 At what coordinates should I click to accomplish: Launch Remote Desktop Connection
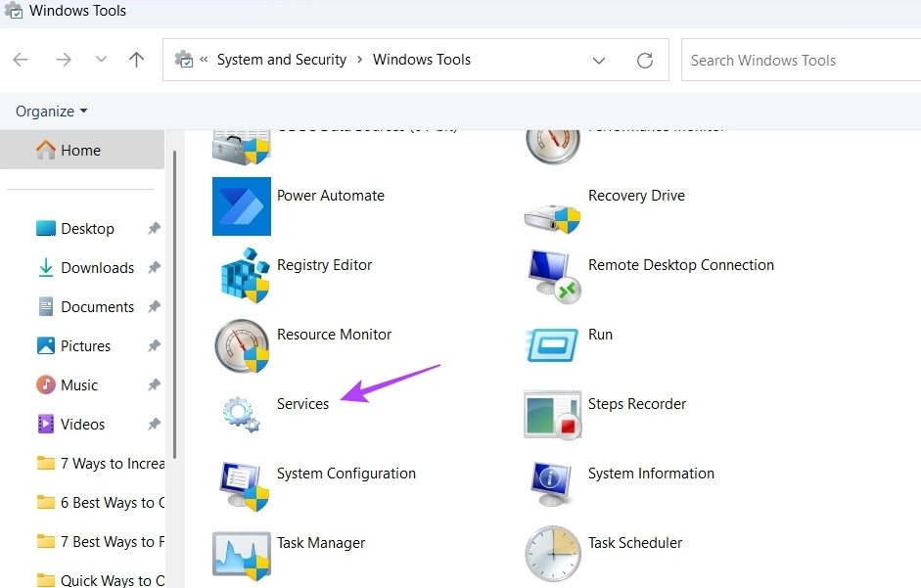pyautogui.click(x=679, y=264)
